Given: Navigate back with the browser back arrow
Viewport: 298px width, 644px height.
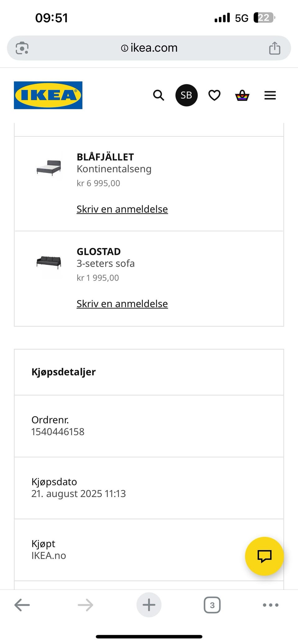Looking at the screenshot, I should click(x=22, y=605).
